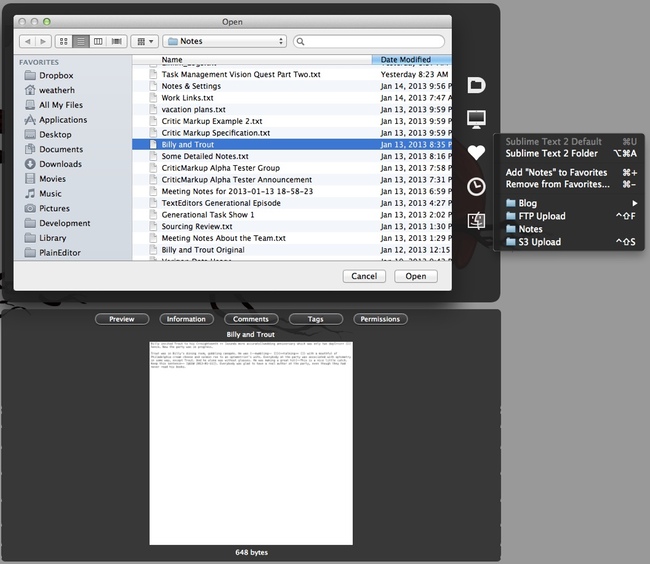This screenshot has height=564, width=650.
Task: Select Sourcing Review.txt
Action: (x=292, y=226)
